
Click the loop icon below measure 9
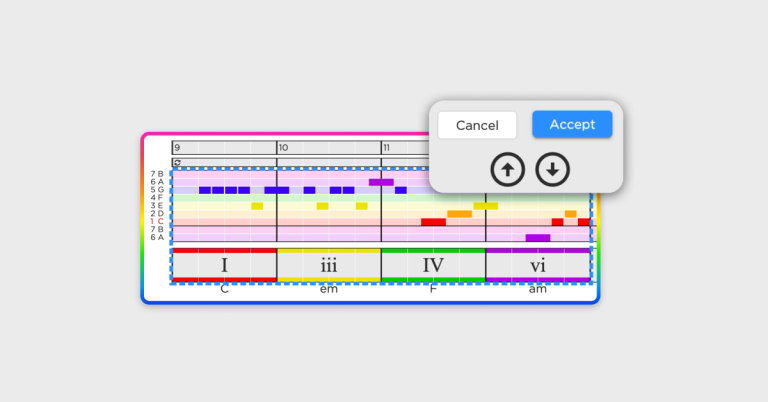(x=177, y=163)
